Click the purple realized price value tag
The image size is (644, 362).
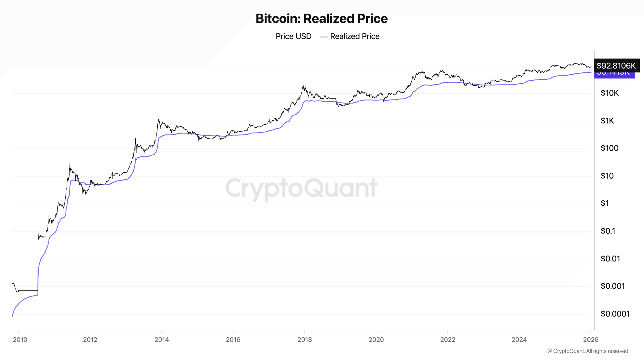click(x=614, y=75)
